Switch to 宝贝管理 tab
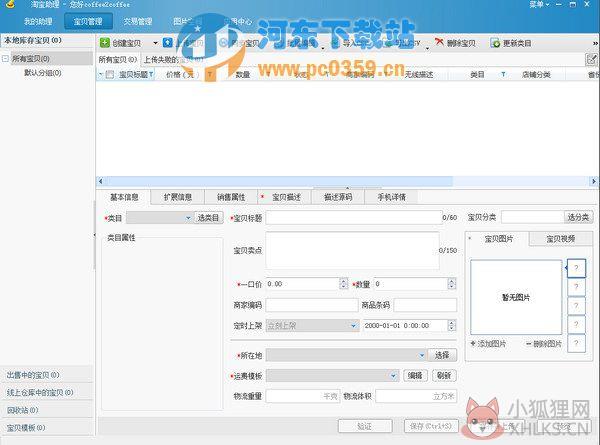Viewport: 600px width, 445px height. coord(88,21)
